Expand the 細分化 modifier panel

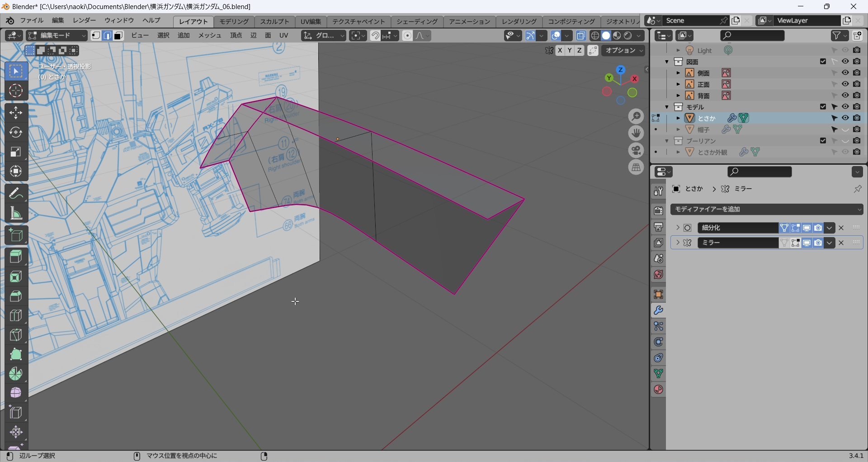(678, 228)
